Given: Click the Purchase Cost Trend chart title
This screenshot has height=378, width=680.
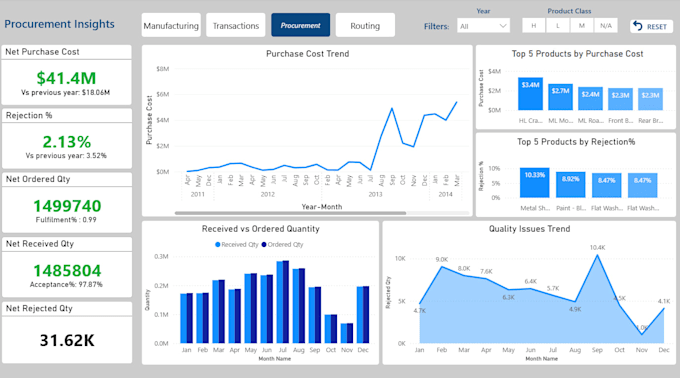Looking at the screenshot, I should pyautogui.click(x=307, y=54).
